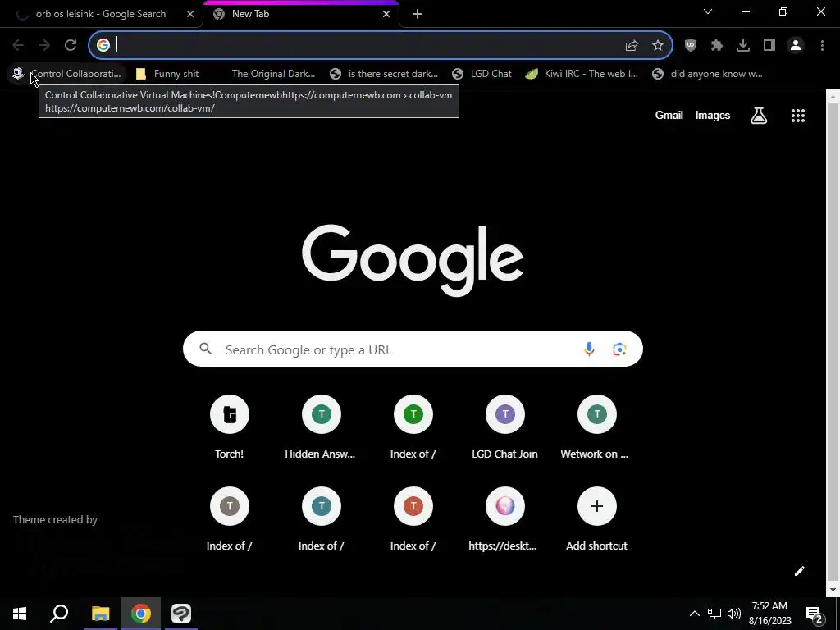Close the orb os leisink search tab

190,15
